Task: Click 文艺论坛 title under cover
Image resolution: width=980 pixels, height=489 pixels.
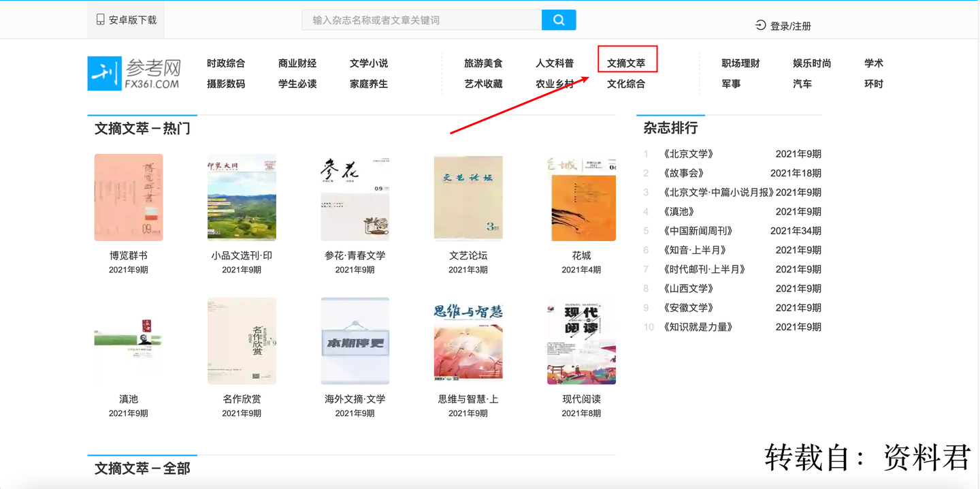Action: tap(468, 255)
